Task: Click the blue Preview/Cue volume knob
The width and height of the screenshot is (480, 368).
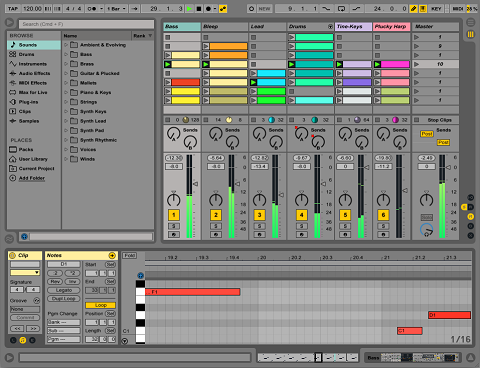Action: click(426, 230)
